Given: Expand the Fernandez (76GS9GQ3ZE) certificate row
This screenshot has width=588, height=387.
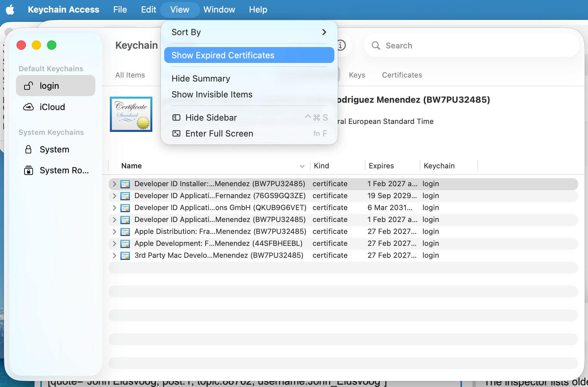Looking at the screenshot, I should pyautogui.click(x=114, y=196).
